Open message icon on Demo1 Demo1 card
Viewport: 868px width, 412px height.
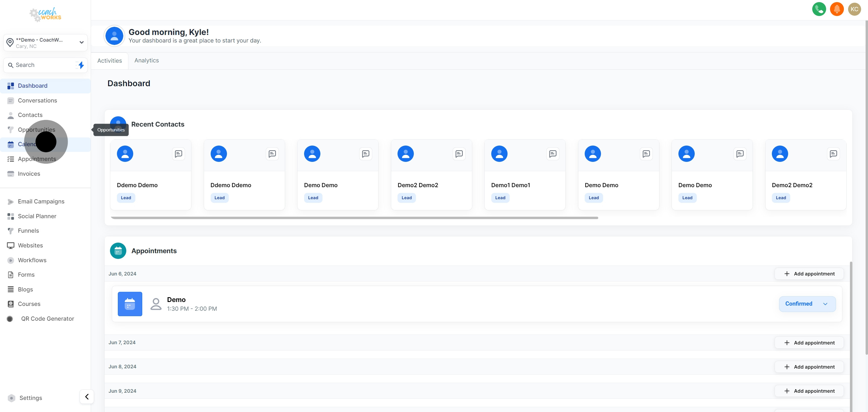(553, 154)
